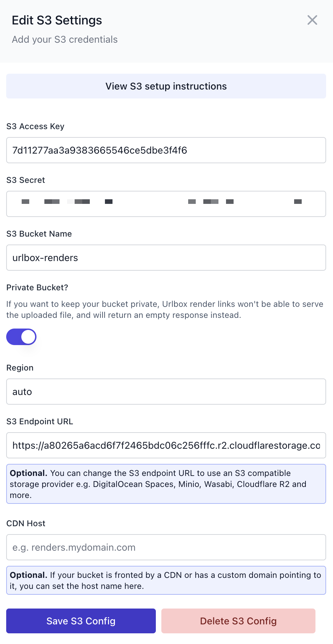Screen dimensions: 333x644
Task: Click the Region field containing auto
Action: coord(166,392)
